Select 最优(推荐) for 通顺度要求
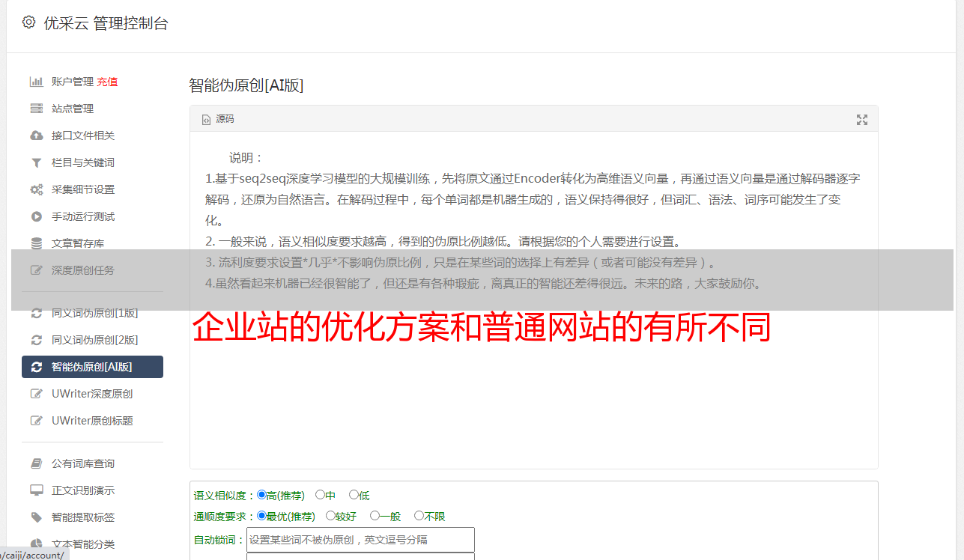 261,516
